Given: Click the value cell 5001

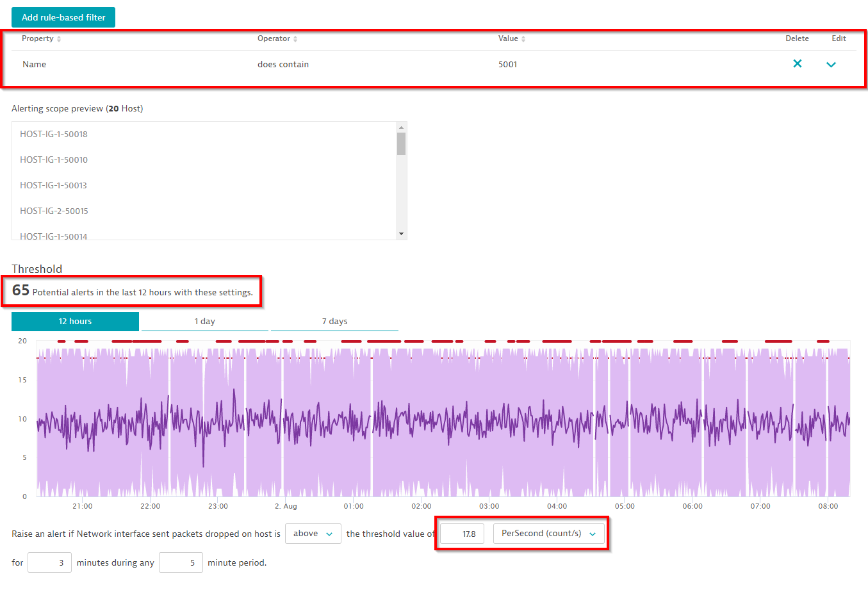Looking at the screenshot, I should [507, 64].
